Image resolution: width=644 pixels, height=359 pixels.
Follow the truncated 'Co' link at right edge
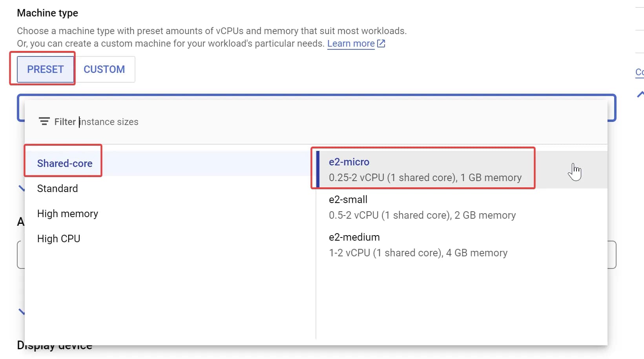[x=640, y=72]
